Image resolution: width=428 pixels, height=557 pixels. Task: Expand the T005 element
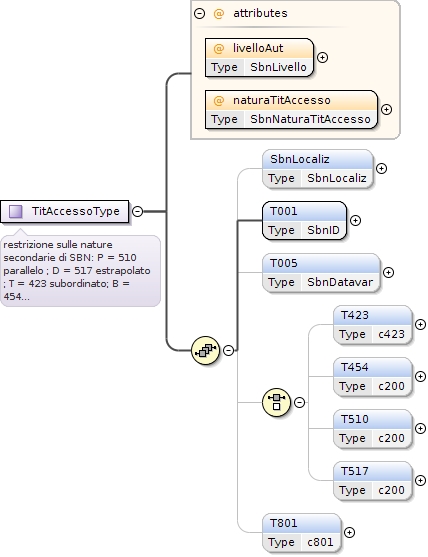(389, 272)
